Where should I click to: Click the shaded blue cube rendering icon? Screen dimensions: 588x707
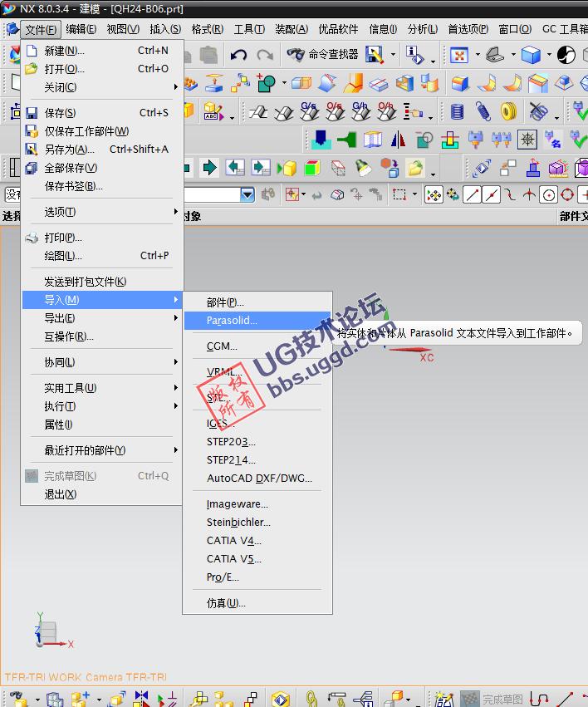531,55
